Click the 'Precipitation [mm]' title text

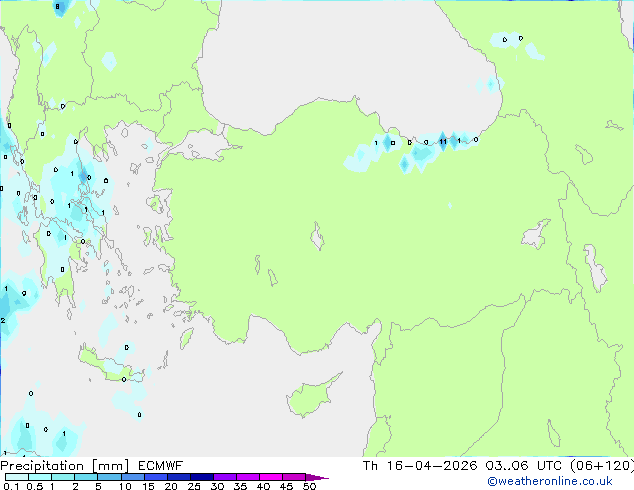[65, 466]
